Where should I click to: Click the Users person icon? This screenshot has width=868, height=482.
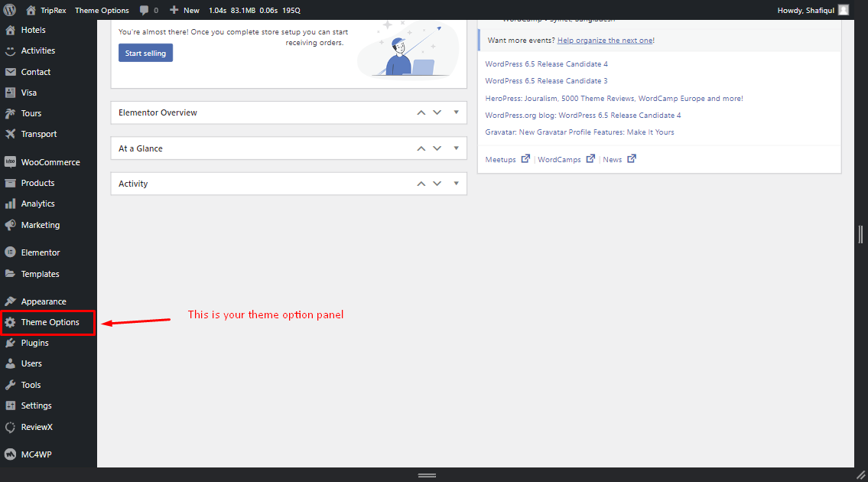point(10,363)
